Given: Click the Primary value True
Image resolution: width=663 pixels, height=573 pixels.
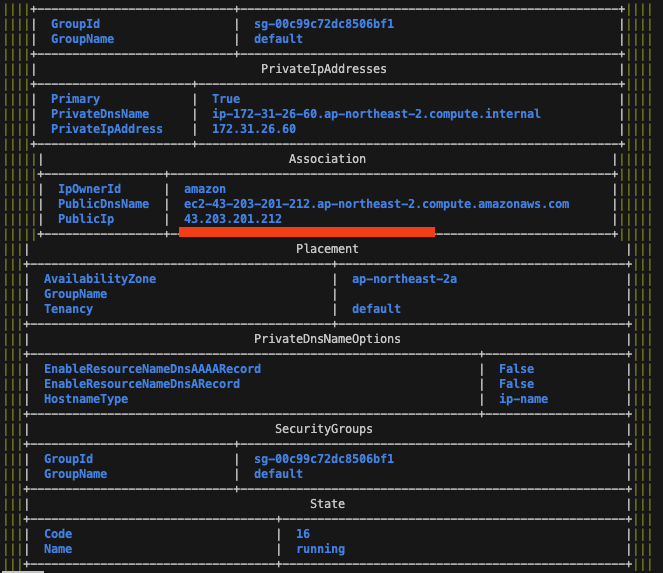Looking at the screenshot, I should click(226, 99).
